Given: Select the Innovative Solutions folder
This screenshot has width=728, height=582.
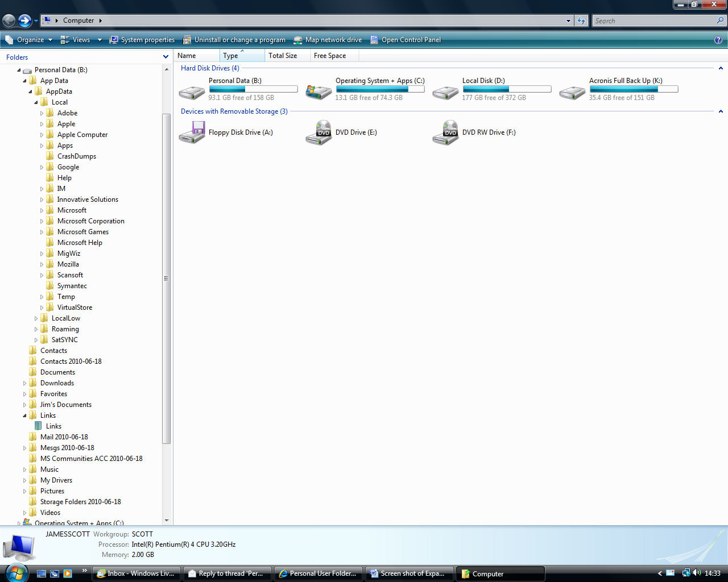Looking at the screenshot, I should [88, 199].
